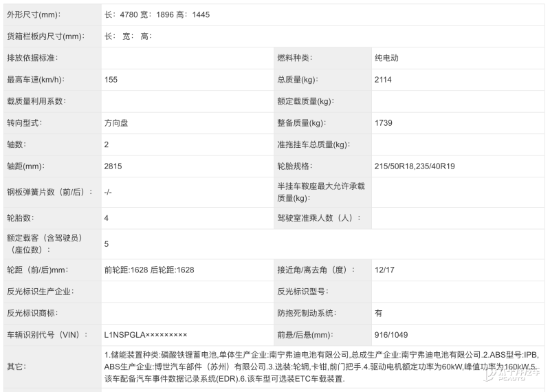Click the 防抱死制动系统 value 有
This screenshot has height=392, width=550.
tap(378, 313)
